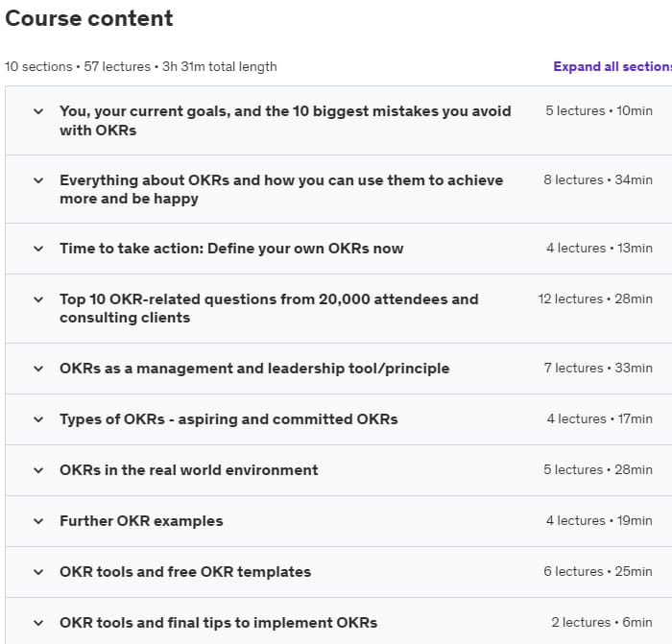The width and height of the screenshot is (672, 644).
Task: Click '5 lectures • 10min' label
Action: (599, 111)
